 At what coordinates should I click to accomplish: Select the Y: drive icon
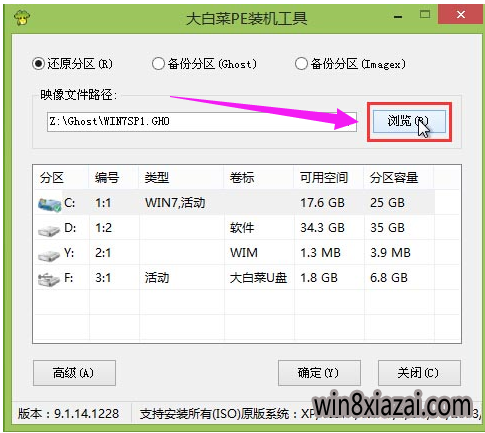point(49,255)
